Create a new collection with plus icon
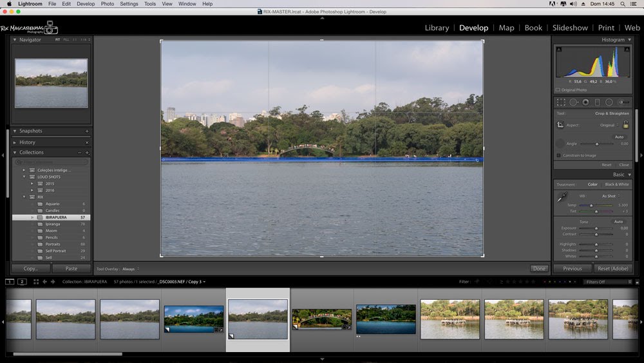This screenshot has height=363, width=644. [87, 153]
